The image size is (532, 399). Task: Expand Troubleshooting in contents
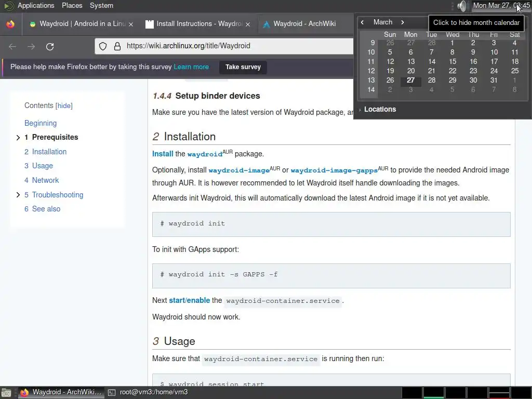pyautogui.click(x=18, y=195)
